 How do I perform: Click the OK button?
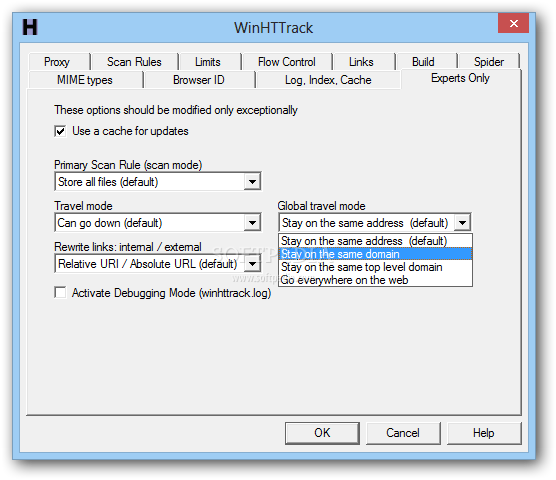322,433
